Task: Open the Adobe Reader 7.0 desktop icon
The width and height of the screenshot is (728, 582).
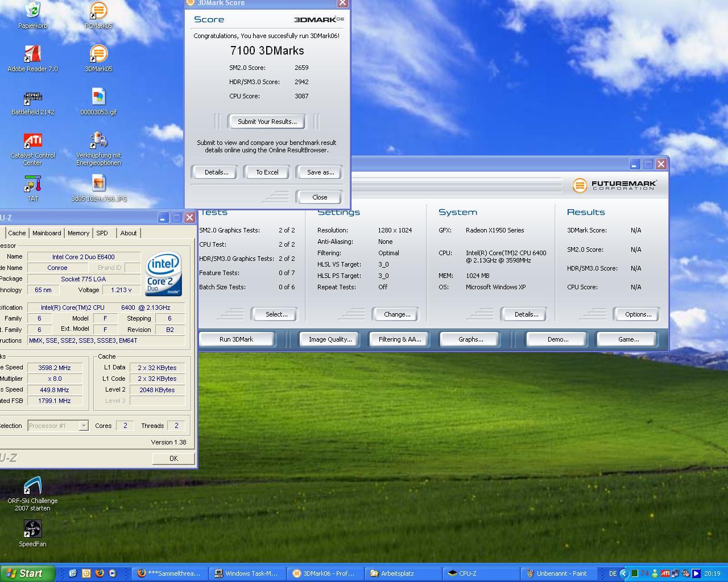Action: pos(32,58)
